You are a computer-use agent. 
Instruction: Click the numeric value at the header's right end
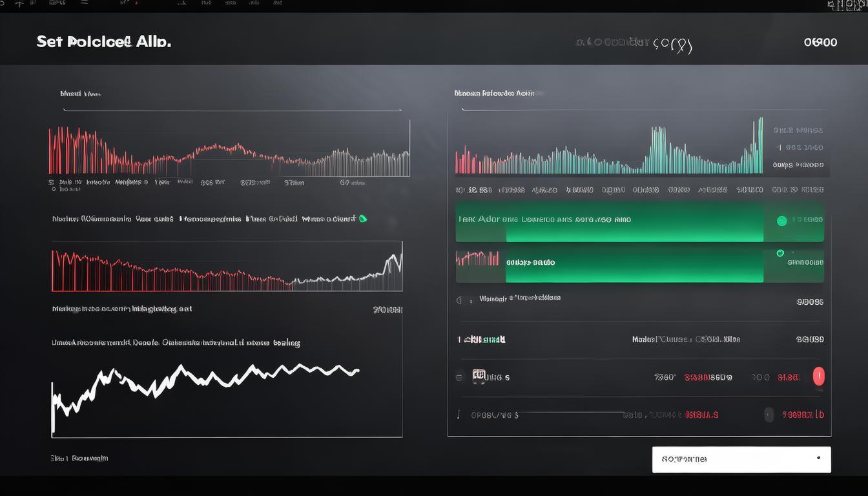click(x=820, y=43)
